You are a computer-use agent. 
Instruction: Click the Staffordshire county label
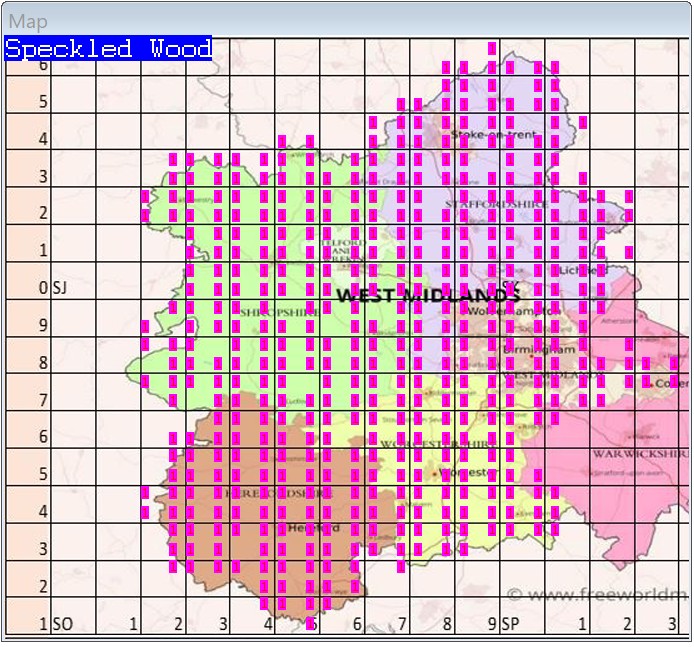(496, 204)
